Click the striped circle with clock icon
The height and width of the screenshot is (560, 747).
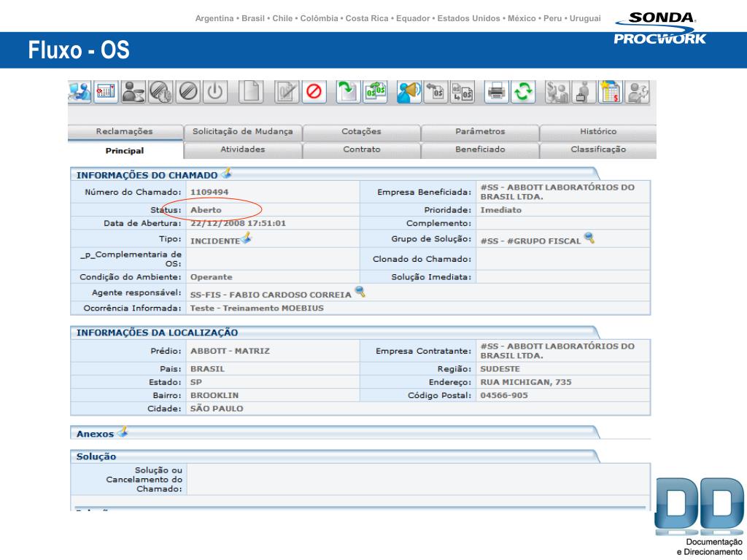coord(160,91)
